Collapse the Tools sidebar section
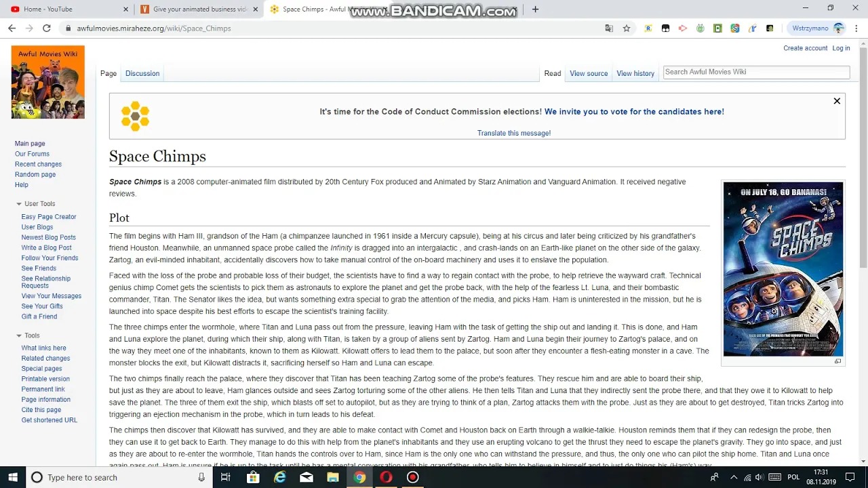868x488 pixels. 19,335
